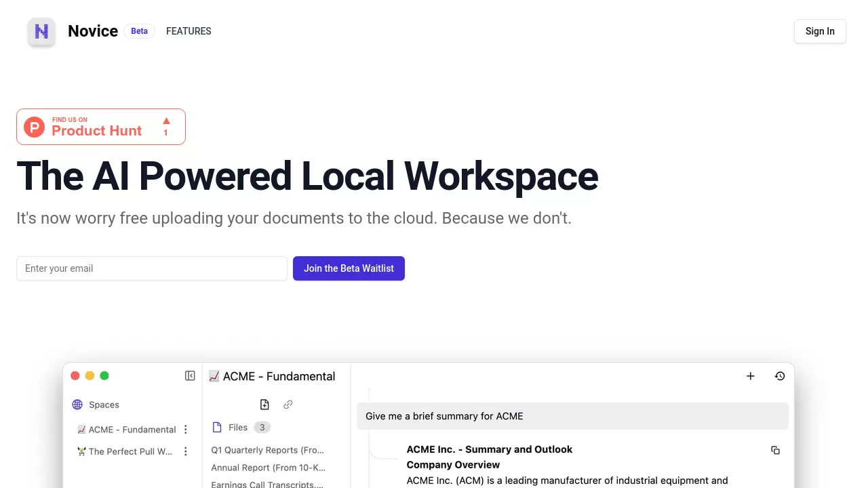Viewport: 868px width, 488px height.
Task: Click the Novice logo icon
Action: [x=41, y=31]
